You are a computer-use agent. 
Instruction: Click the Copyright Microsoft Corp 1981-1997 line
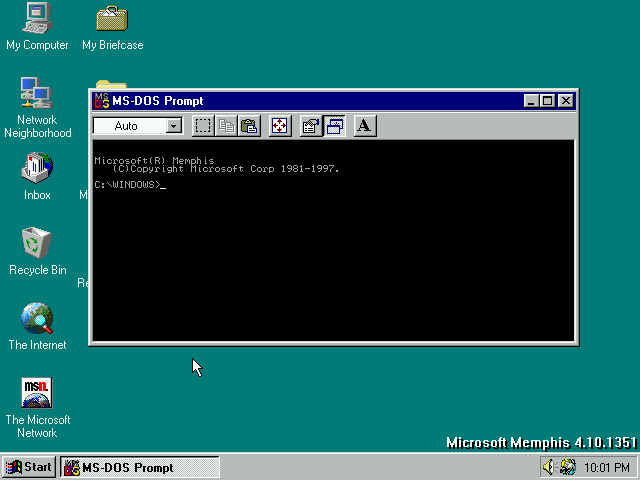(226, 169)
